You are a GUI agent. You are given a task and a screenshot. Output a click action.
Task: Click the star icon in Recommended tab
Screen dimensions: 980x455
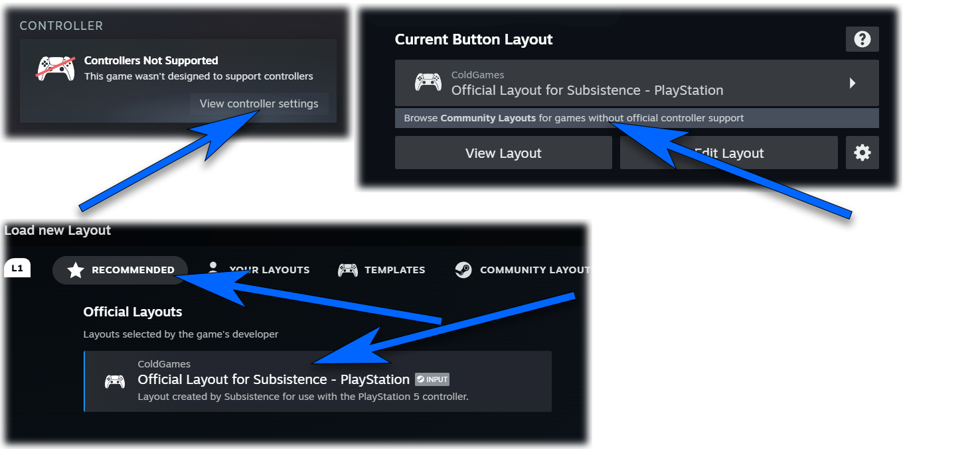tap(76, 270)
